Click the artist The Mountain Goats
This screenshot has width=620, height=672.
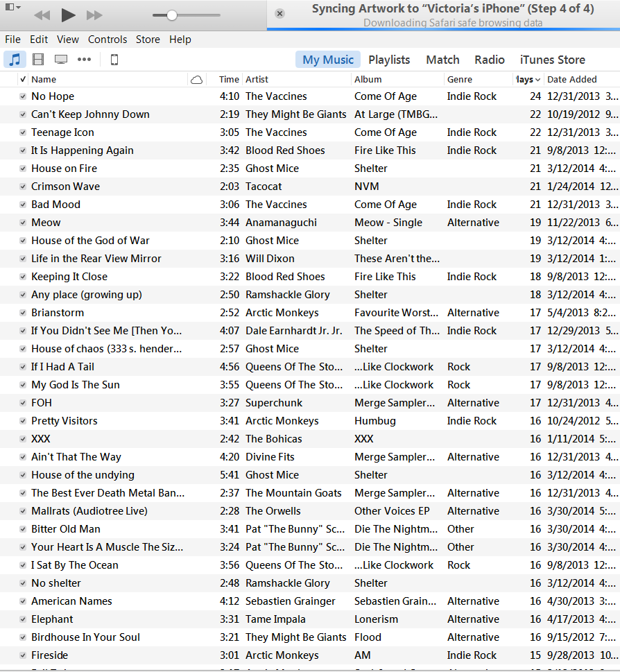pos(293,493)
